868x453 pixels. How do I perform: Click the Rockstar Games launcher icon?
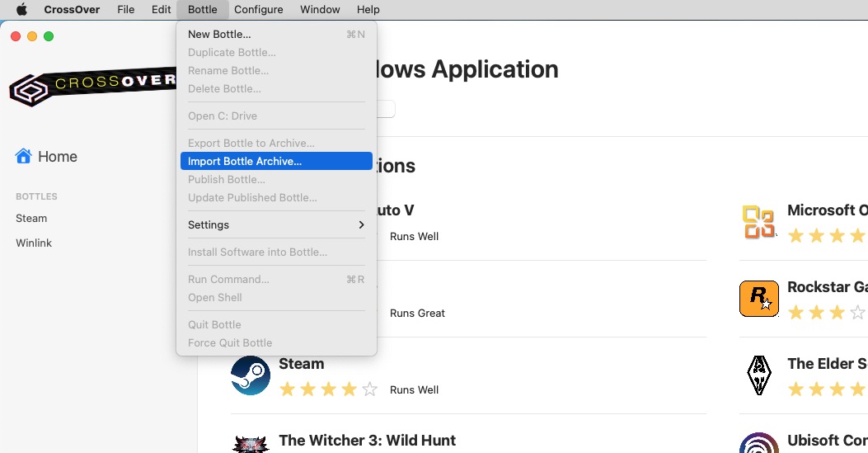[759, 299]
